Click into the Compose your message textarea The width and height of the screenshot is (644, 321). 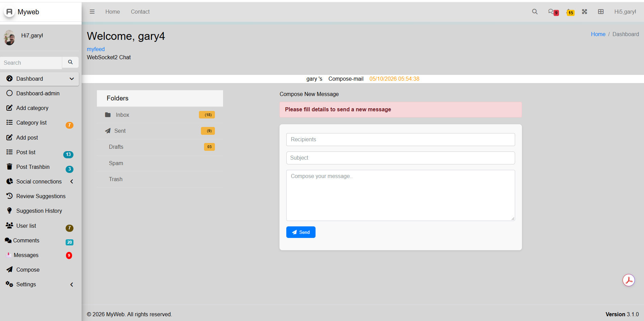pyautogui.click(x=401, y=195)
